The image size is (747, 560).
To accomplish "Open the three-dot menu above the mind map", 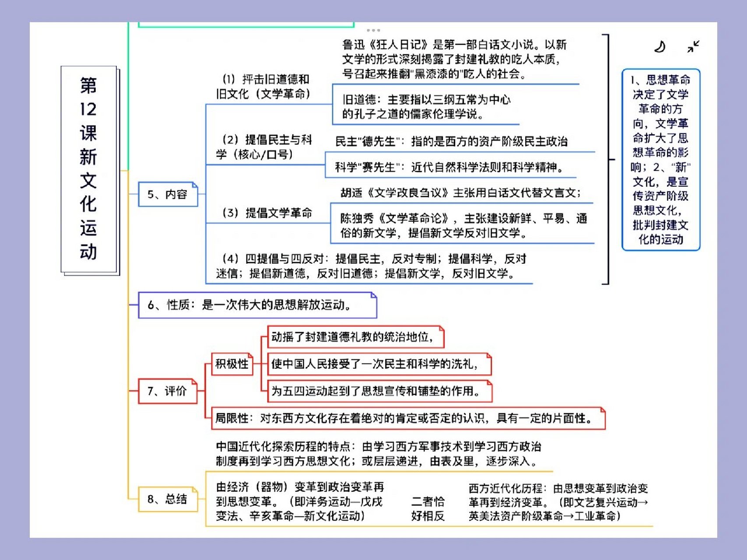I will 373,30.
